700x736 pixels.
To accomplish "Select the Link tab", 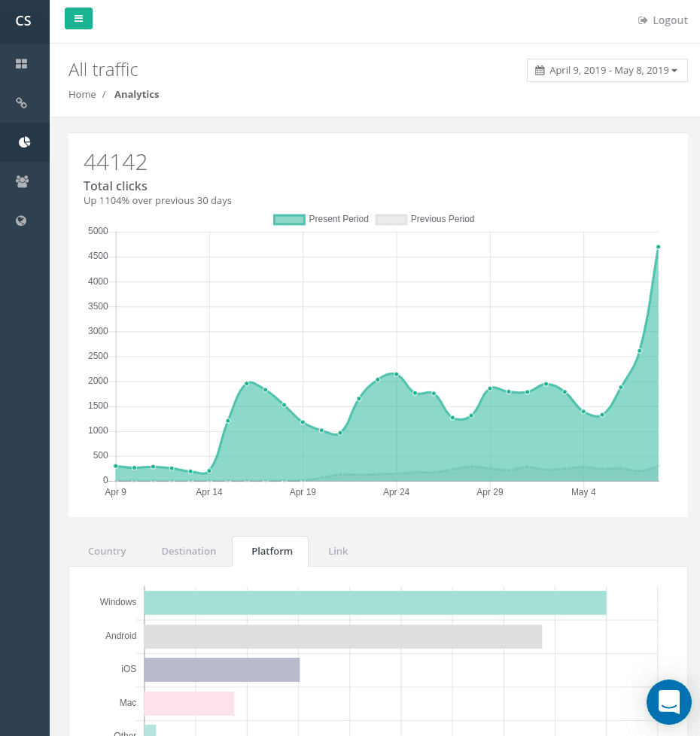I will coord(338,551).
